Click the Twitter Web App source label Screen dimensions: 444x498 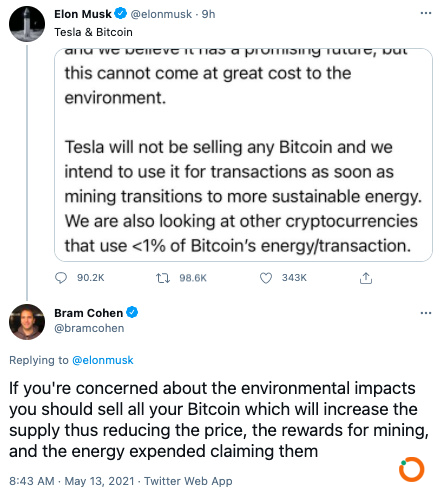pos(188,481)
